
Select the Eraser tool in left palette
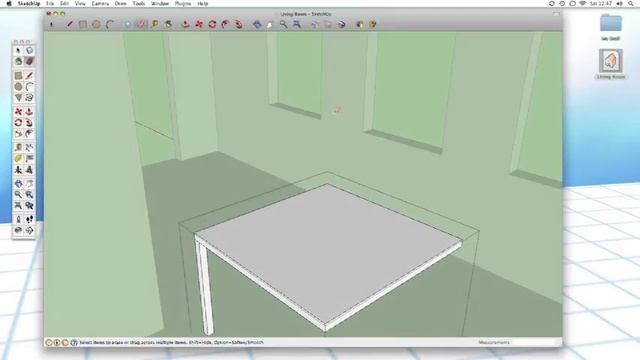click(x=29, y=61)
